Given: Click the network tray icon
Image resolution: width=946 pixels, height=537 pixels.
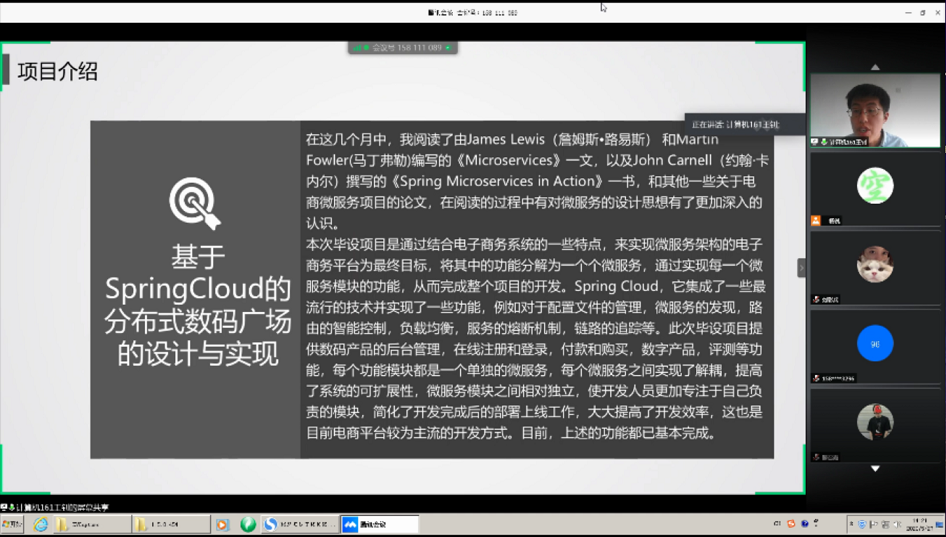Looking at the screenshot, I should (885, 524).
